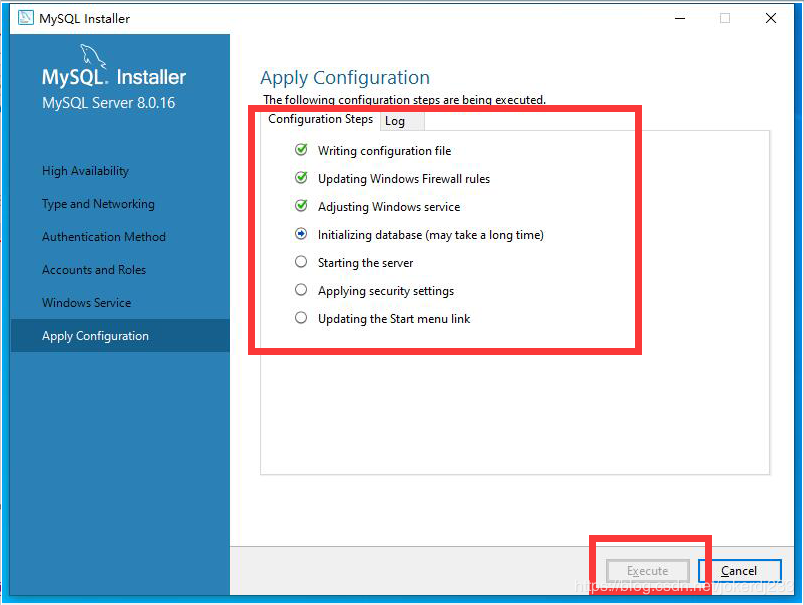Select Apply Configuration in sidebar
Image resolution: width=804 pixels, height=605 pixels.
click(x=120, y=335)
